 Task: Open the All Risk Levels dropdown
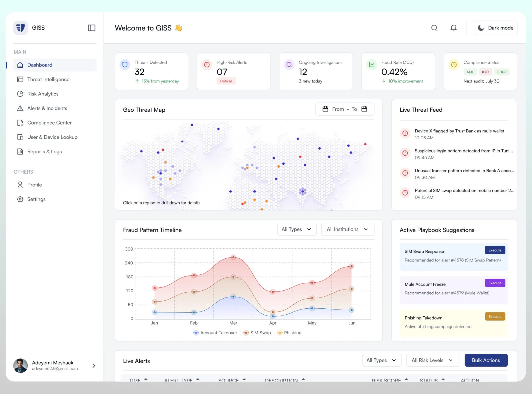pos(433,360)
